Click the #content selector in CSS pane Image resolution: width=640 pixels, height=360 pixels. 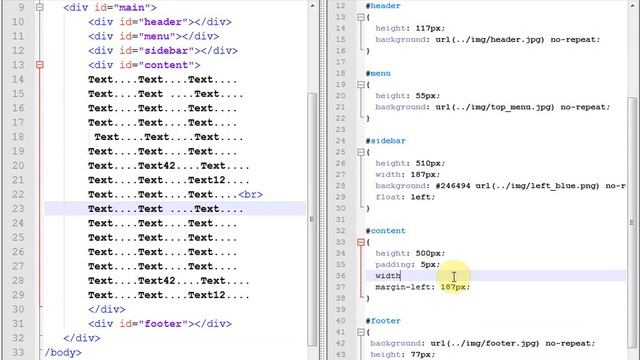(x=386, y=231)
